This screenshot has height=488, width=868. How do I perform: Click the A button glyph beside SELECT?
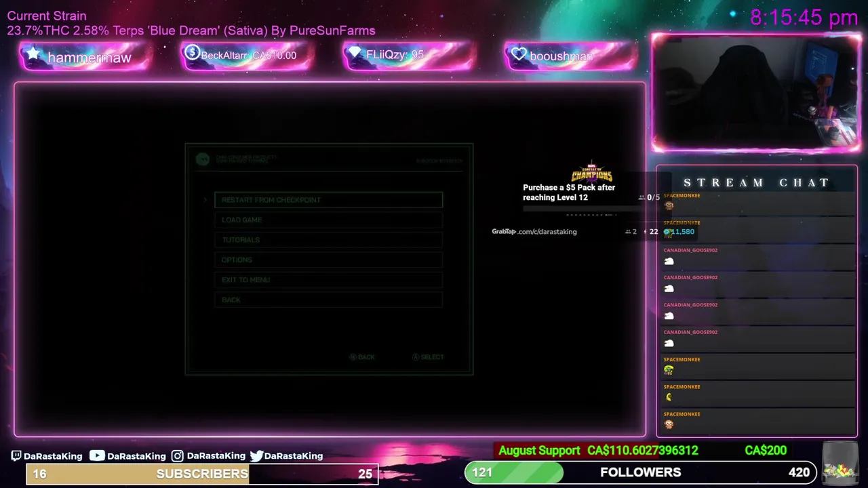point(416,357)
